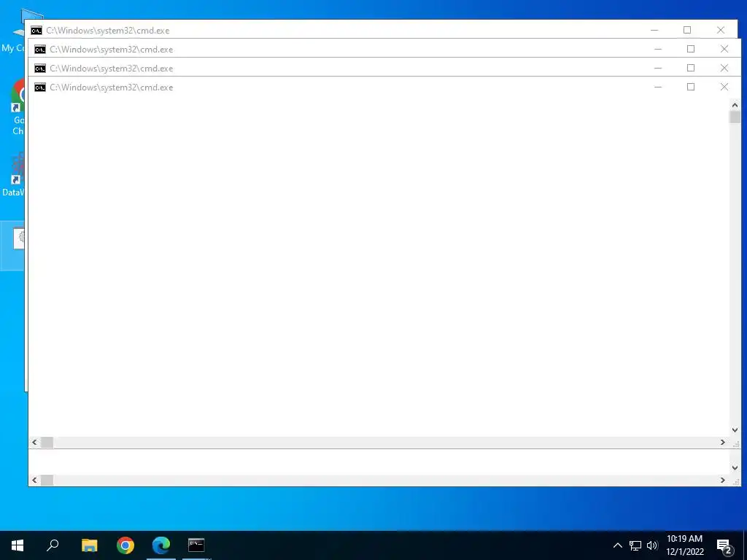Close the third cmd.exe window
Viewport: 747px width, 560px height.
(724, 68)
